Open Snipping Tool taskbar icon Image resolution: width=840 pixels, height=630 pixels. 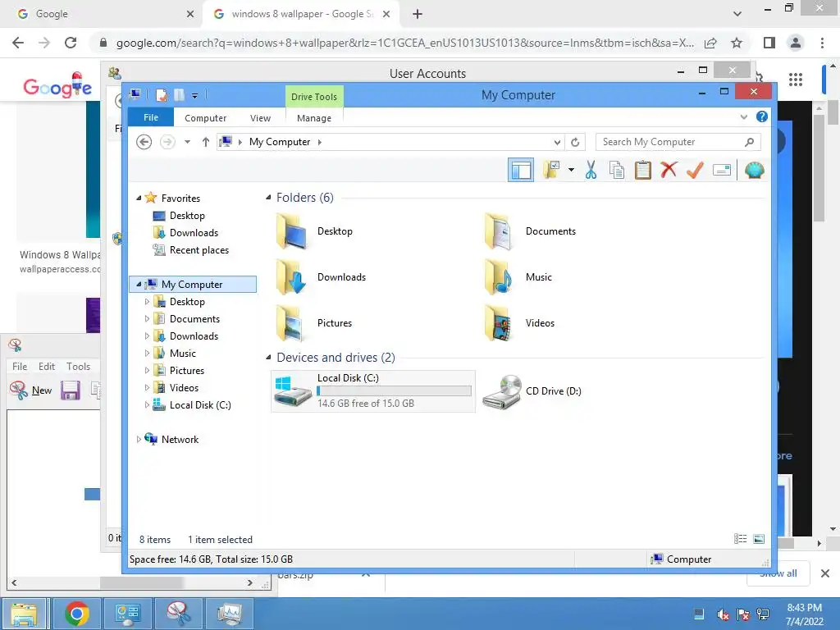[x=178, y=614]
